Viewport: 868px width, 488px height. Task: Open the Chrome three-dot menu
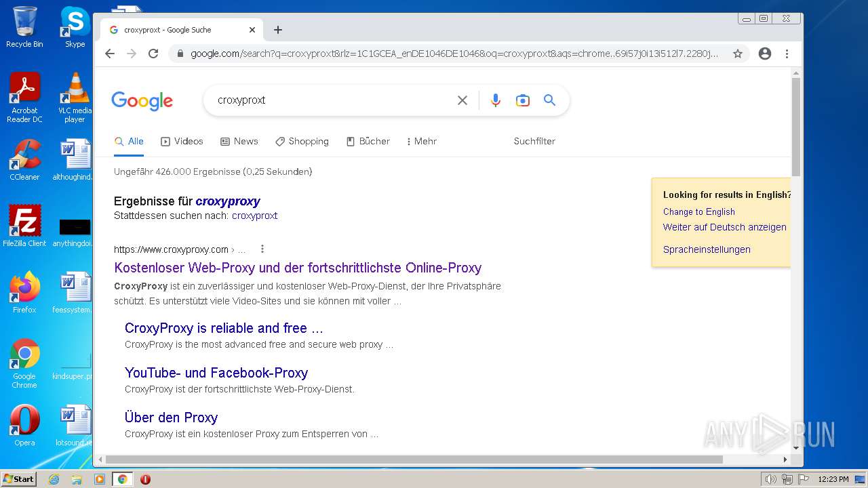[x=787, y=54]
